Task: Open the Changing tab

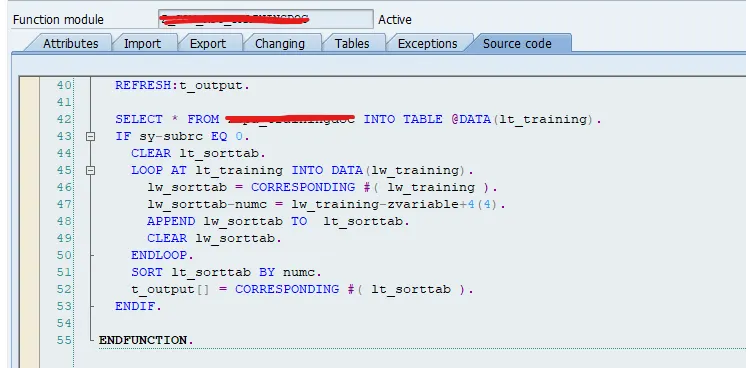Action: (x=280, y=43)
